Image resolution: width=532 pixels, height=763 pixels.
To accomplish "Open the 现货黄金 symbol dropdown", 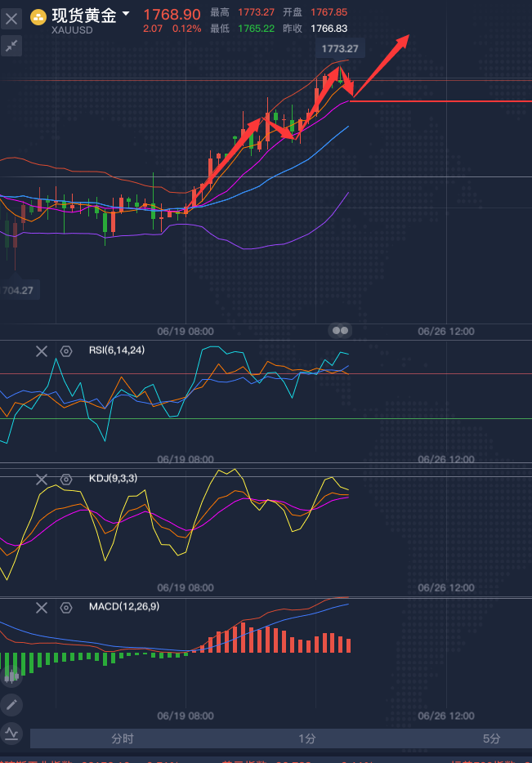I will click(x=125, y=14).
